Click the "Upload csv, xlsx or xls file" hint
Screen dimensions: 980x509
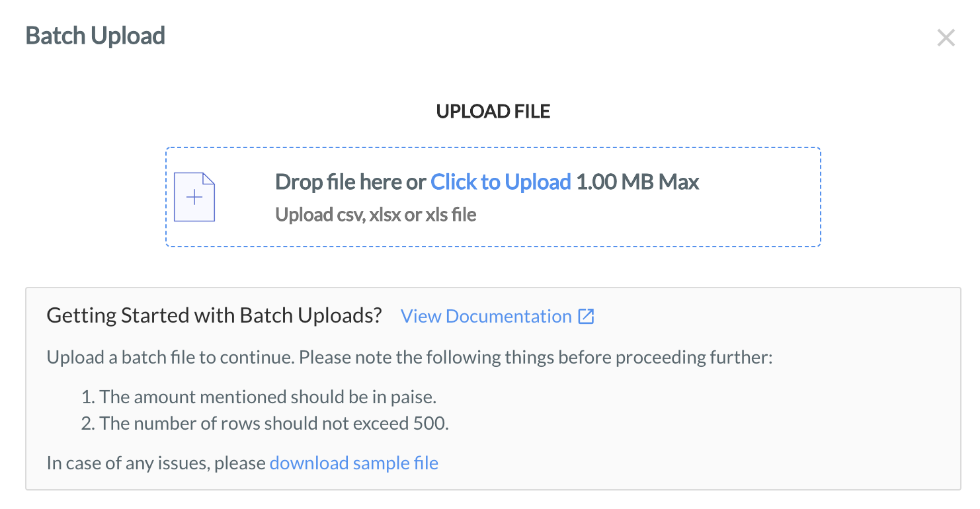click(376, 215)
